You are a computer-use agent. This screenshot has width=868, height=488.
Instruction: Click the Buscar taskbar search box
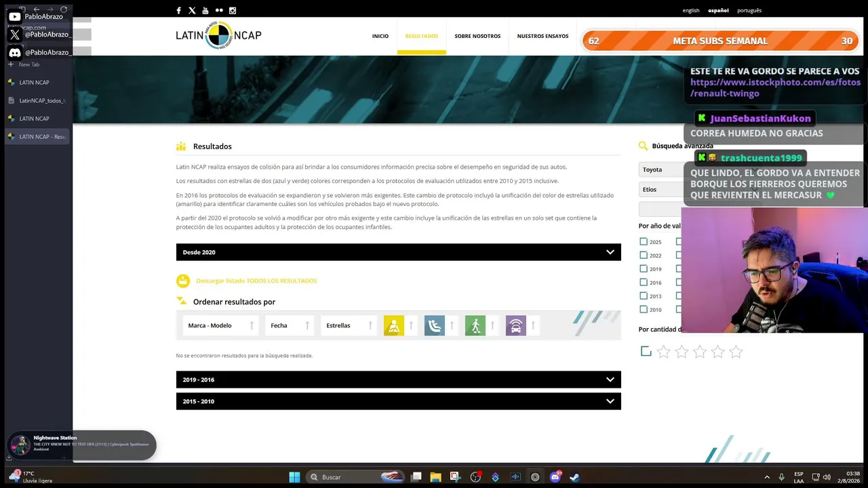[x=355, y=477]
